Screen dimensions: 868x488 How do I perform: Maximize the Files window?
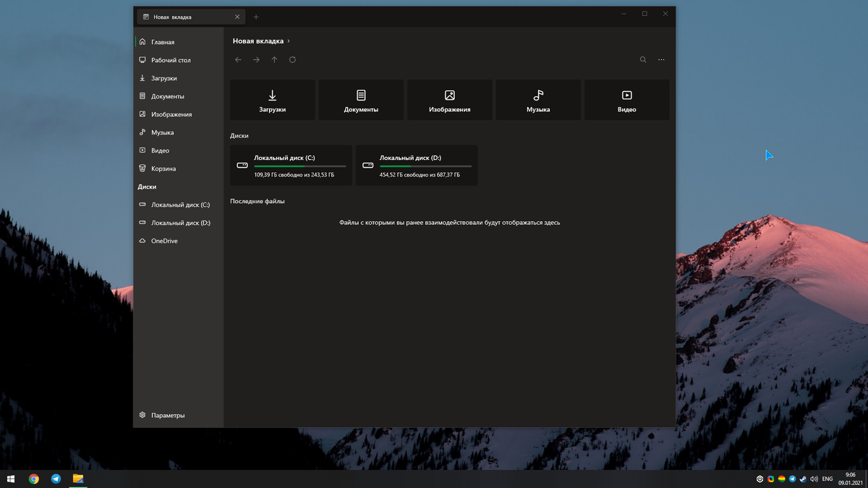point(644,14)
